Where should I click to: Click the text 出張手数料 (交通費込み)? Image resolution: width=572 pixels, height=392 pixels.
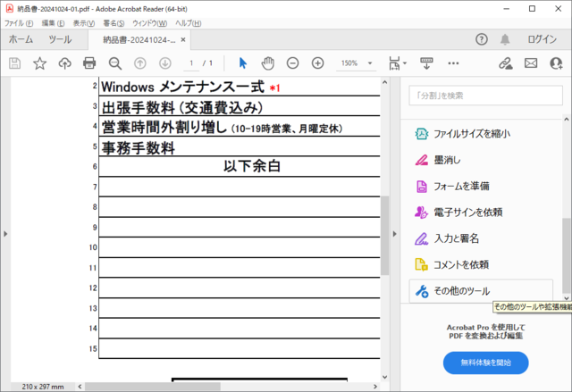pyautogui.click(x=182, y=108)
